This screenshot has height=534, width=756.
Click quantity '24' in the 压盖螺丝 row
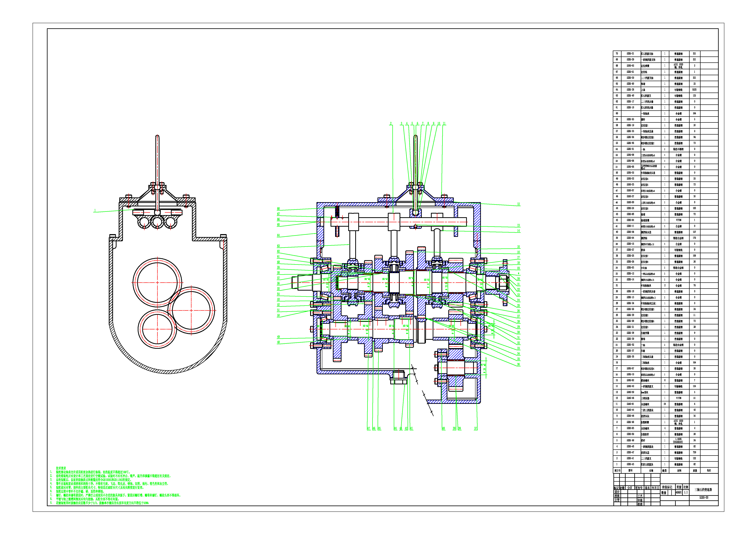click(x=665, y=404)
